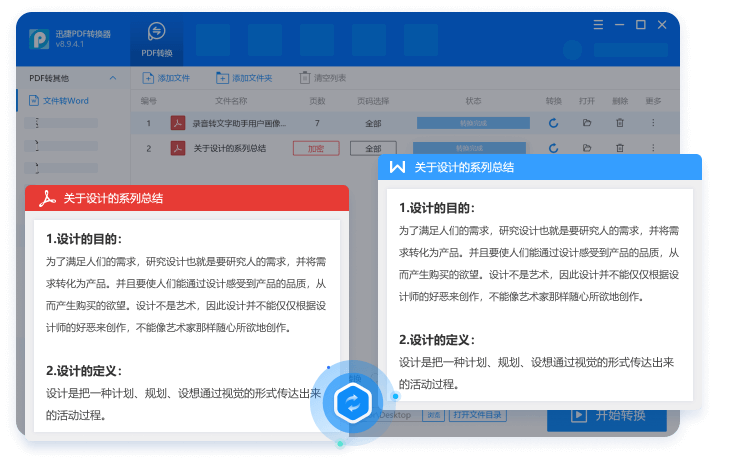The width and height of the screenshot is (738, 461).
Task: Click the 浏览 browse button
Action: point(434,414)
